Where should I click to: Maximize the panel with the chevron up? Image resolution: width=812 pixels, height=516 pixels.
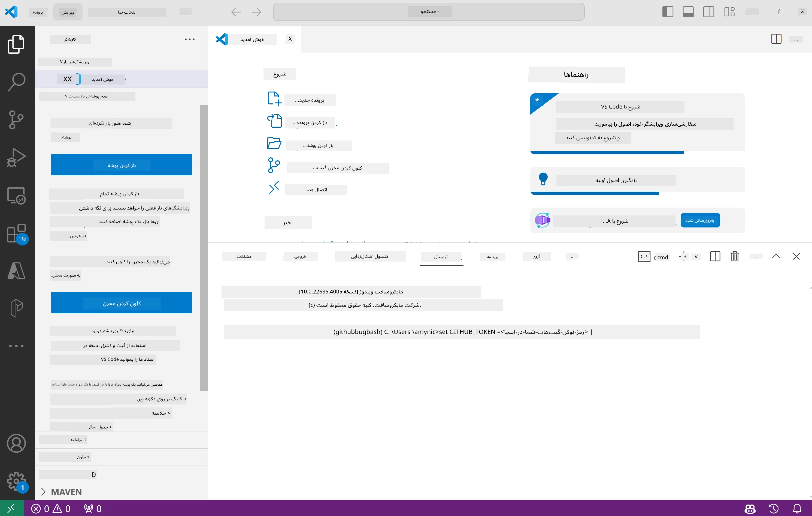776,256
